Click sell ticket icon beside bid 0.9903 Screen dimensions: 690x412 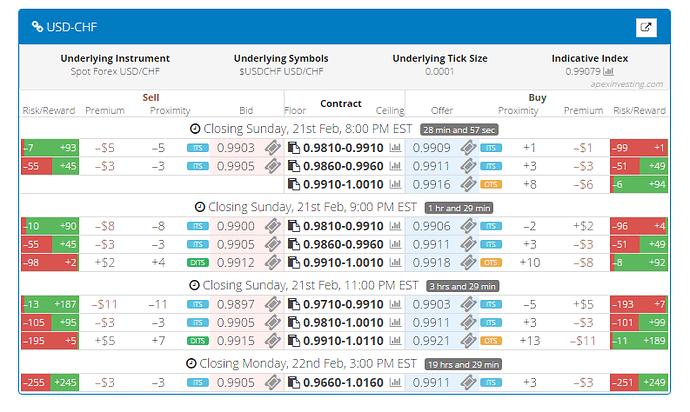(x=273, y=148)
